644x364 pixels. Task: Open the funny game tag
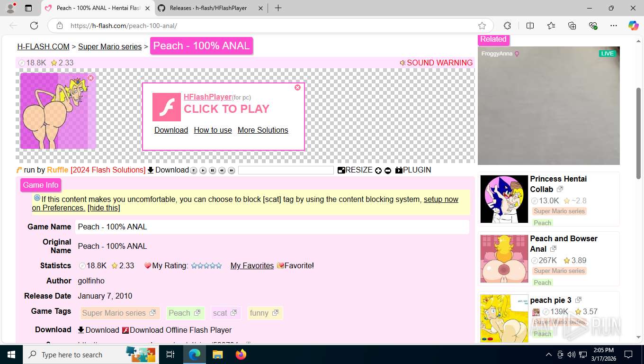[x=265, y=313]
